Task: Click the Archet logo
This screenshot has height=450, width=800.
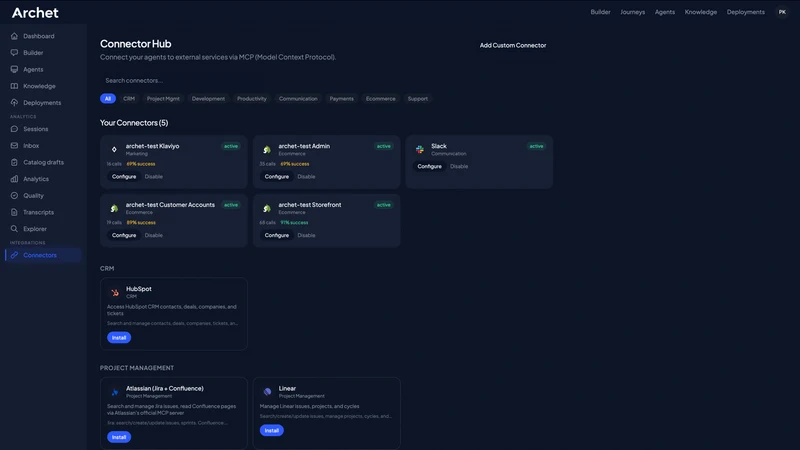Action: [35, 13]
